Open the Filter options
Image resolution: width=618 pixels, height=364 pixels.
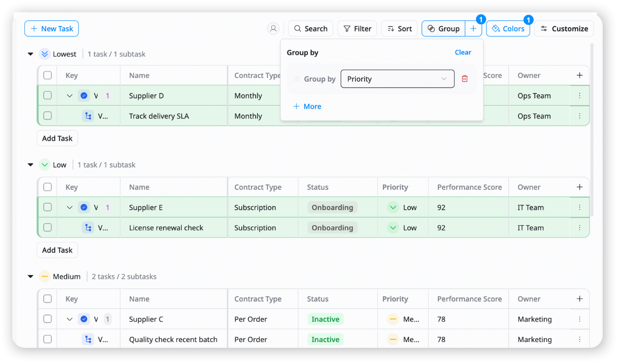(x=357, y=29)
